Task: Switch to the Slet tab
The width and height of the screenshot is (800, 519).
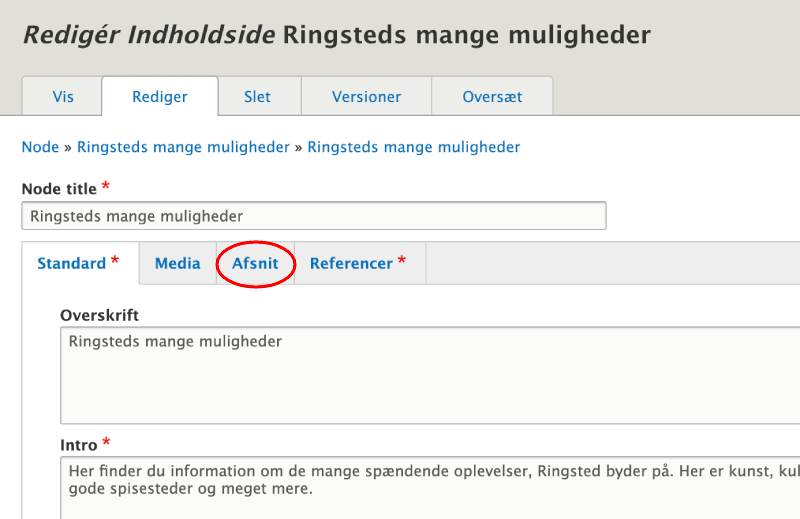Action: [x=257, y=97]
